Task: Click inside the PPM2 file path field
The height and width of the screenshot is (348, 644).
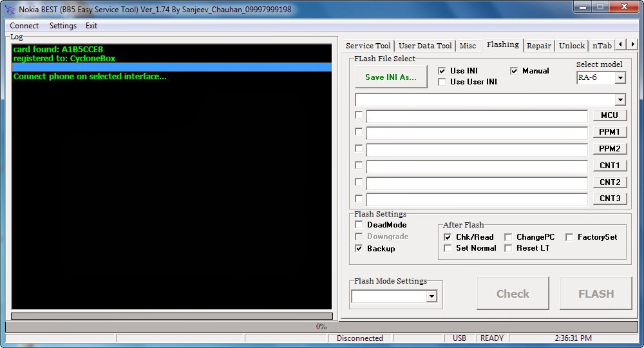Action: [477, 150]
